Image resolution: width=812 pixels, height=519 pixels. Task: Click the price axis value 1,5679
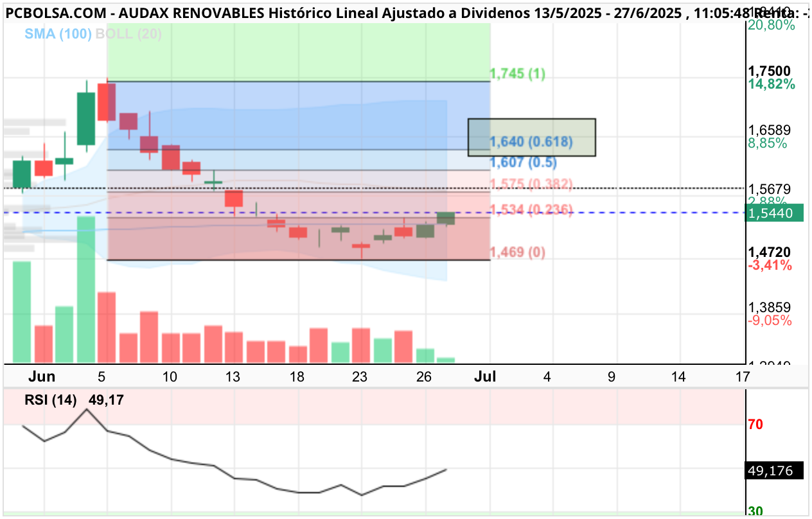(770, 189)
